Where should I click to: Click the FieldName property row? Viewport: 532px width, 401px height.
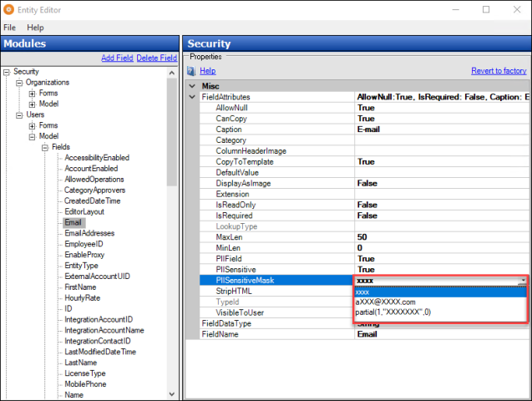[364, 334]
